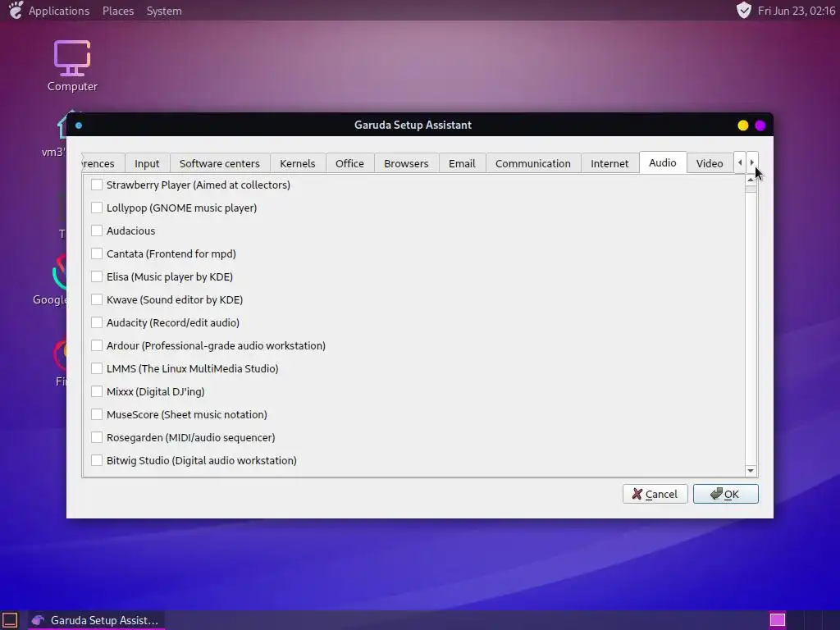Show earlier tabs with left arrow

click(x=740, y=162)
